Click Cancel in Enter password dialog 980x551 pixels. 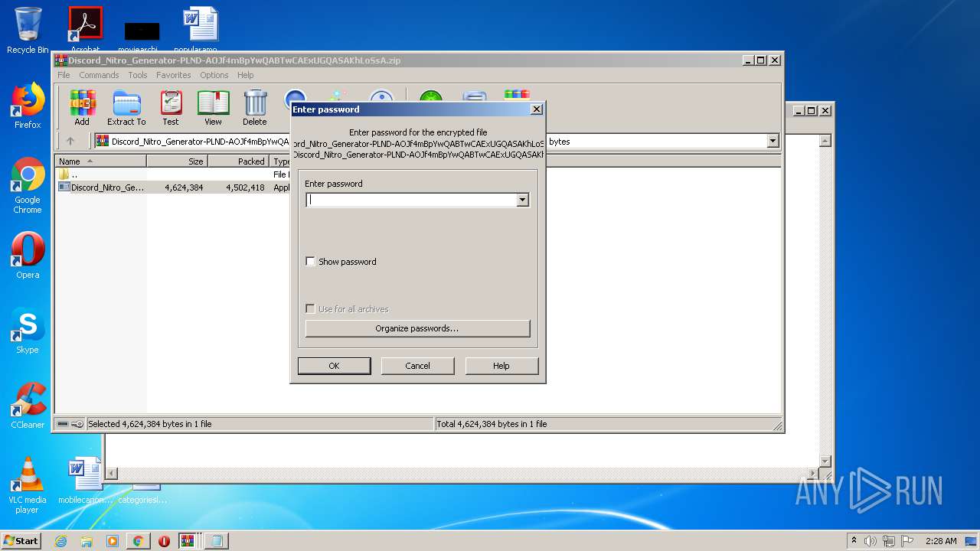pyautogui.click(x=417, y=366)
